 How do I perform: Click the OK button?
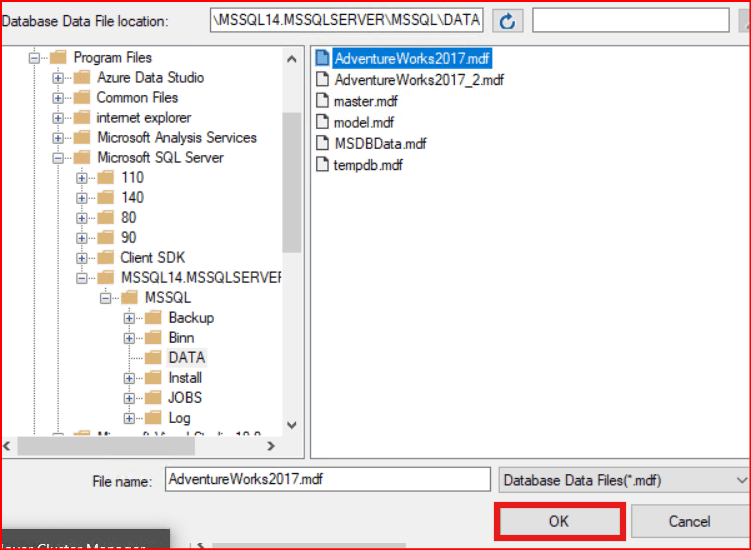point(559,521)
